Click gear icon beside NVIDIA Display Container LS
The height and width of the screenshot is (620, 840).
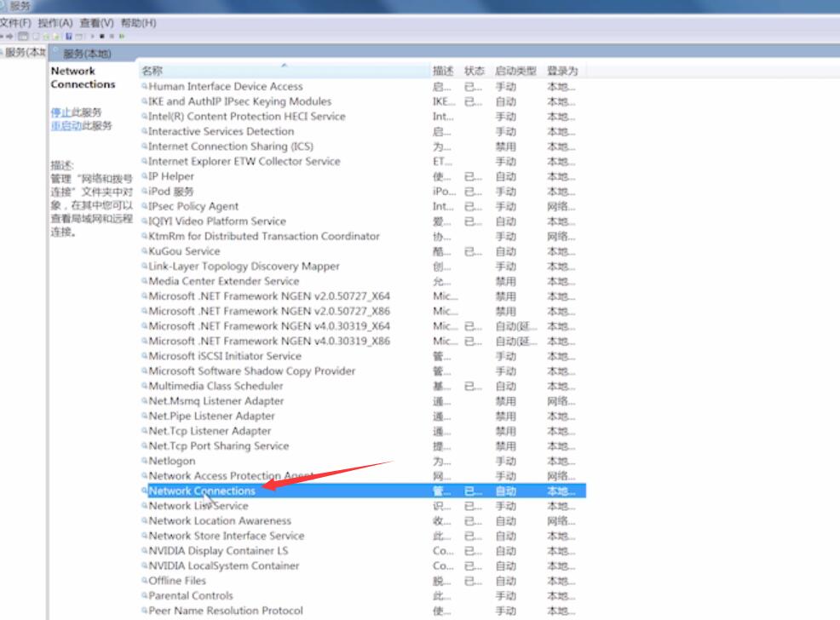point(144,550)
